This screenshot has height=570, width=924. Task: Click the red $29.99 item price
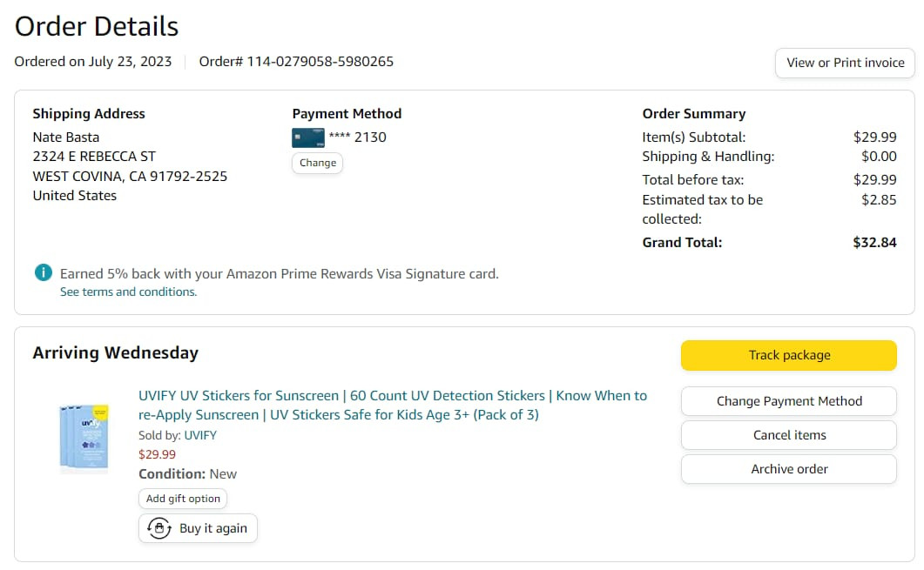pyautogui.click(x=157, y=454)
